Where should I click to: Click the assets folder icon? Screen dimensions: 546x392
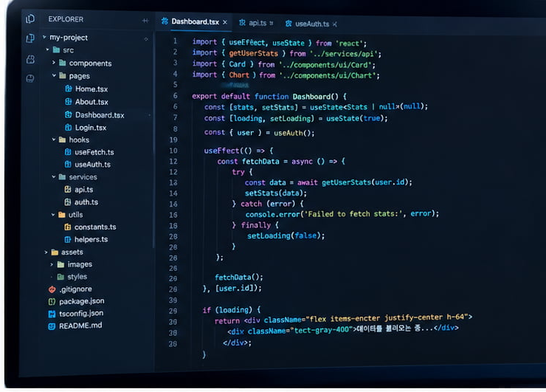point(55,252)
